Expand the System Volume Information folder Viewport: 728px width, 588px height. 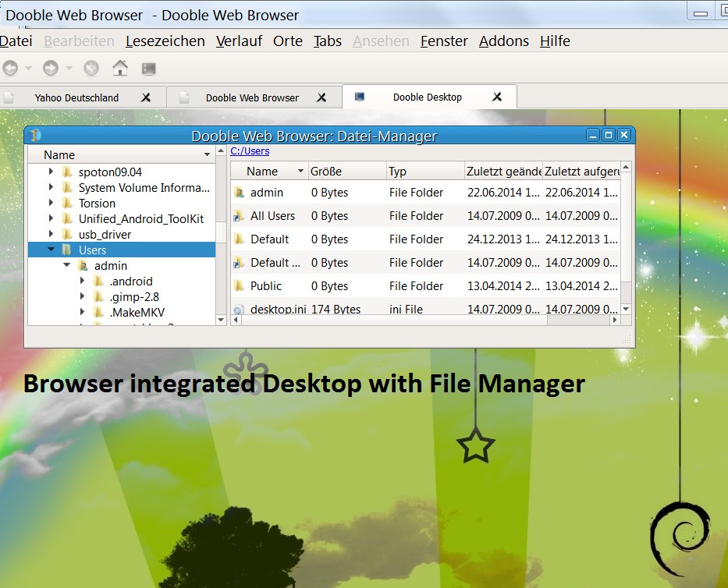click(51, 187)
